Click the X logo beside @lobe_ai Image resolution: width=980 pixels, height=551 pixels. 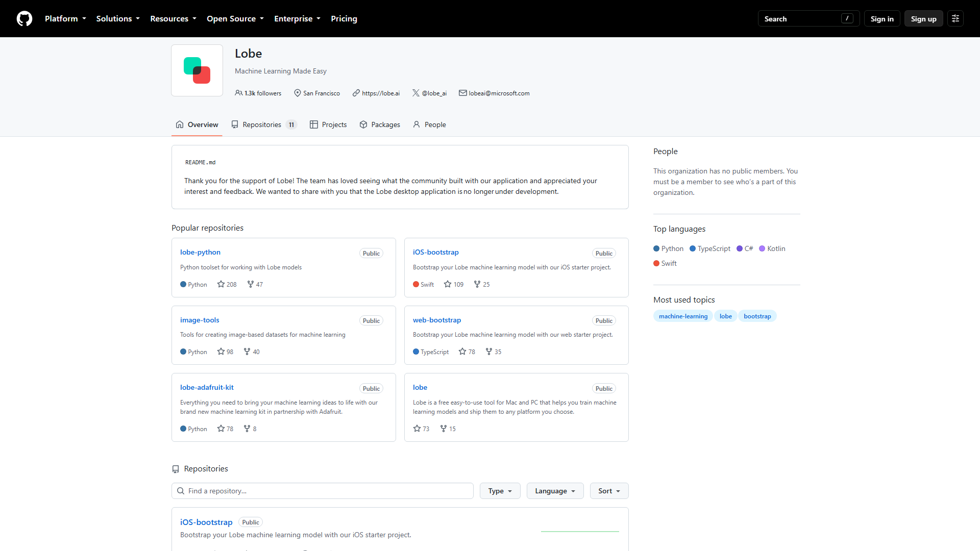416,93
